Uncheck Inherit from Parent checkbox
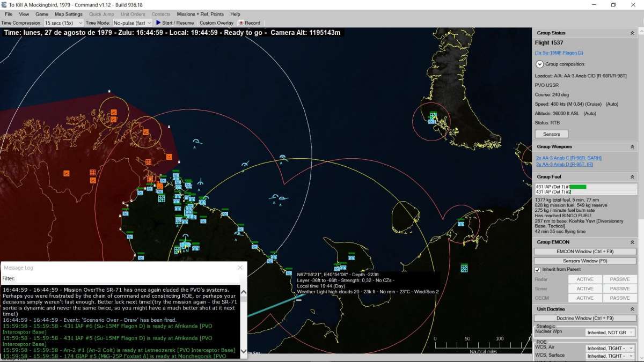Image resolution: width=644 pixels, height=362 pixels. tap(538, 270)
